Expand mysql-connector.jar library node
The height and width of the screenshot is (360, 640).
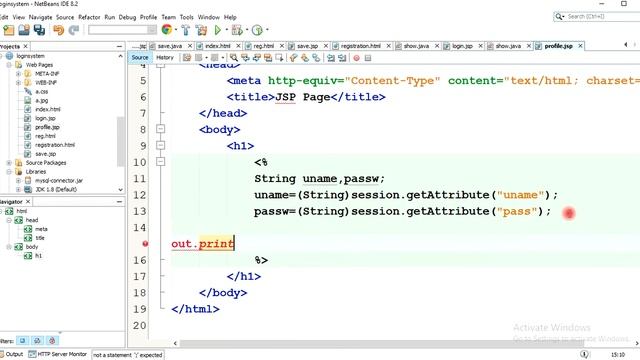tap(18, 180)
